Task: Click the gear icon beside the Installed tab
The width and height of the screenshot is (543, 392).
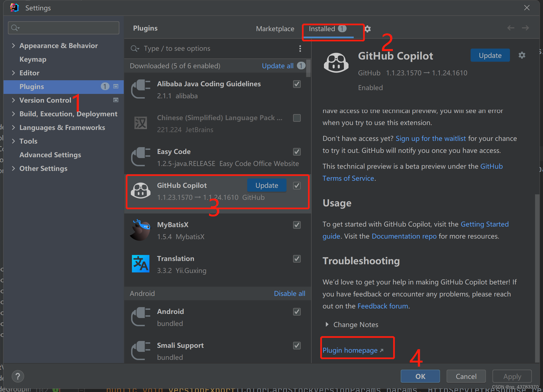Action: tap(368, 29)
